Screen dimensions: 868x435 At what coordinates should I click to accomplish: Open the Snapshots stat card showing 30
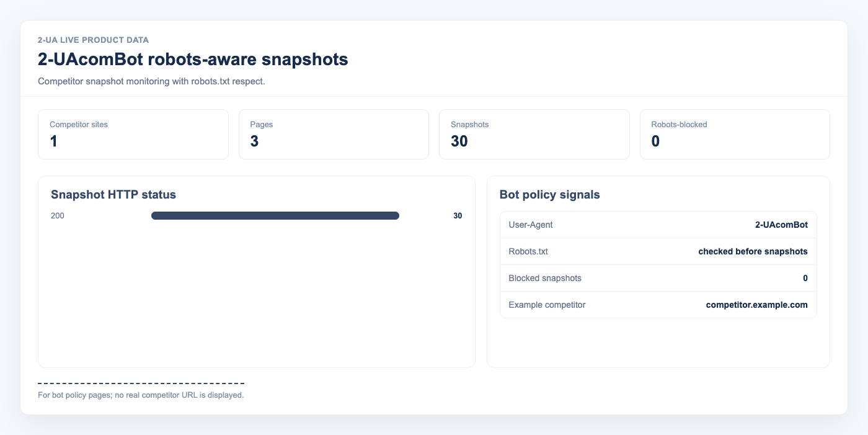pos(534,135)
